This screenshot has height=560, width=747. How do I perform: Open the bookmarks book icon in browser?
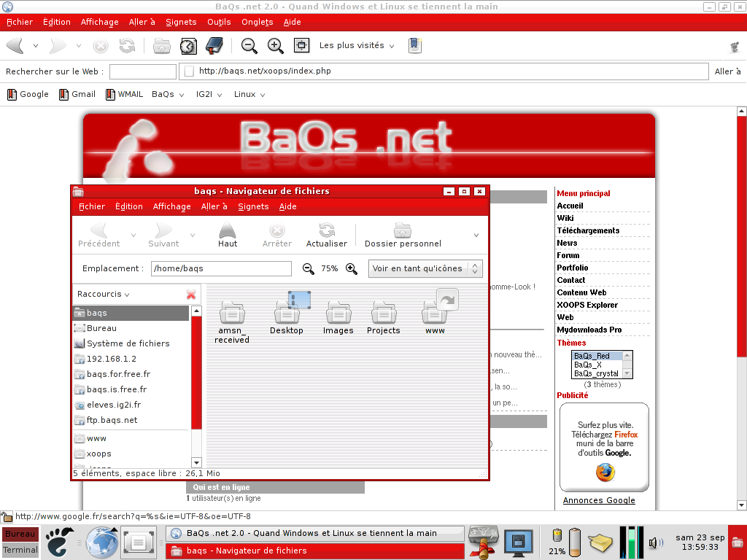click(214, 46)
